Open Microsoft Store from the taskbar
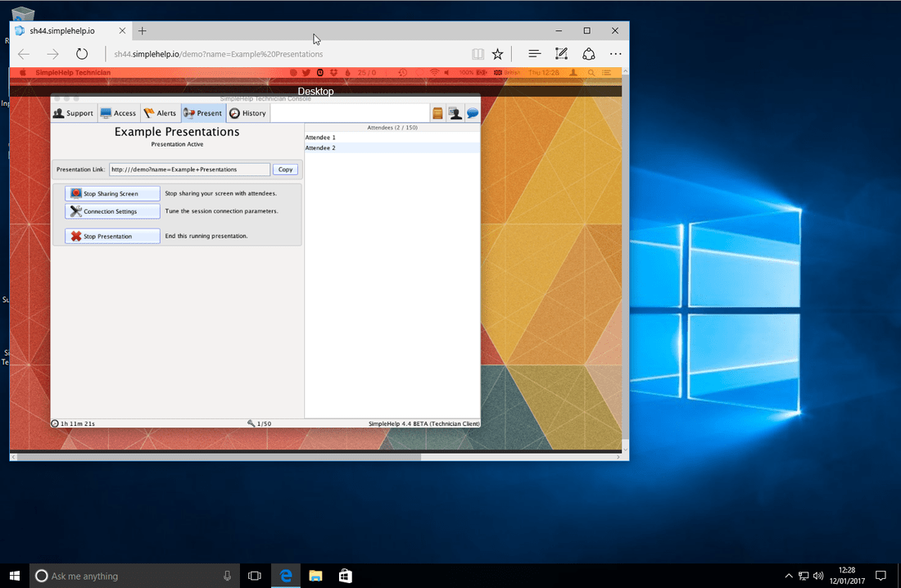The width and height of the screenshot is (901, 588). (x=345, y=575)
